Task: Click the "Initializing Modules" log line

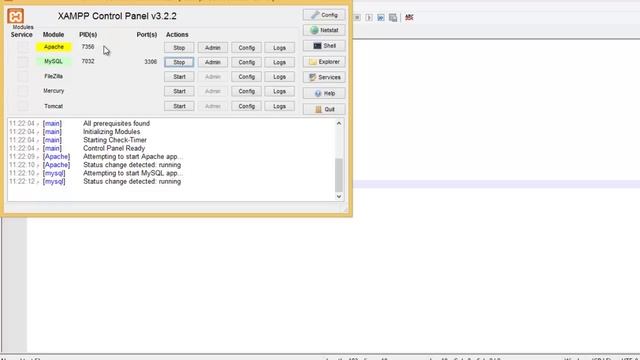Action: click(111, 131)
